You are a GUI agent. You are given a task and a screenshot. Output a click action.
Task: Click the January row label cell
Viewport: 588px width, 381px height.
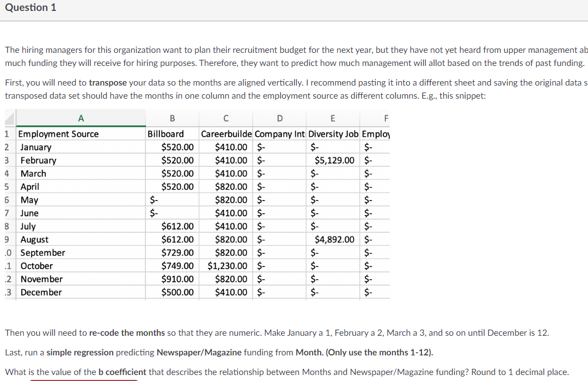(x=36, y=147)
